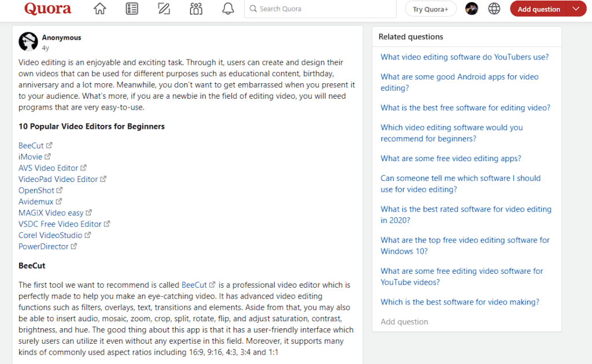The width and height of the screenshot is (592, 364).
Task: Click external-link icon after BeeCut in paragraph
Action: [212, 284]
